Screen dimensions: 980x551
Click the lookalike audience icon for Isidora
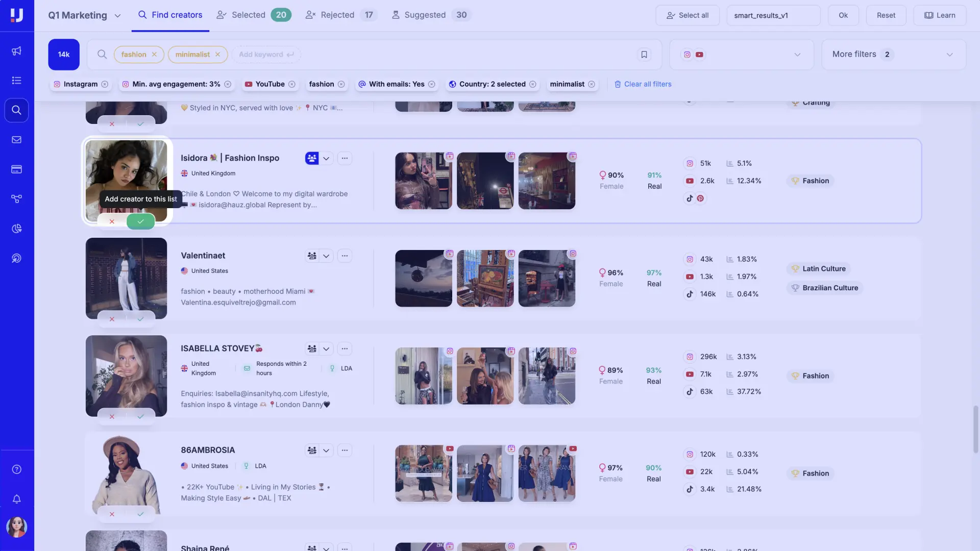[x=312, y=158]
